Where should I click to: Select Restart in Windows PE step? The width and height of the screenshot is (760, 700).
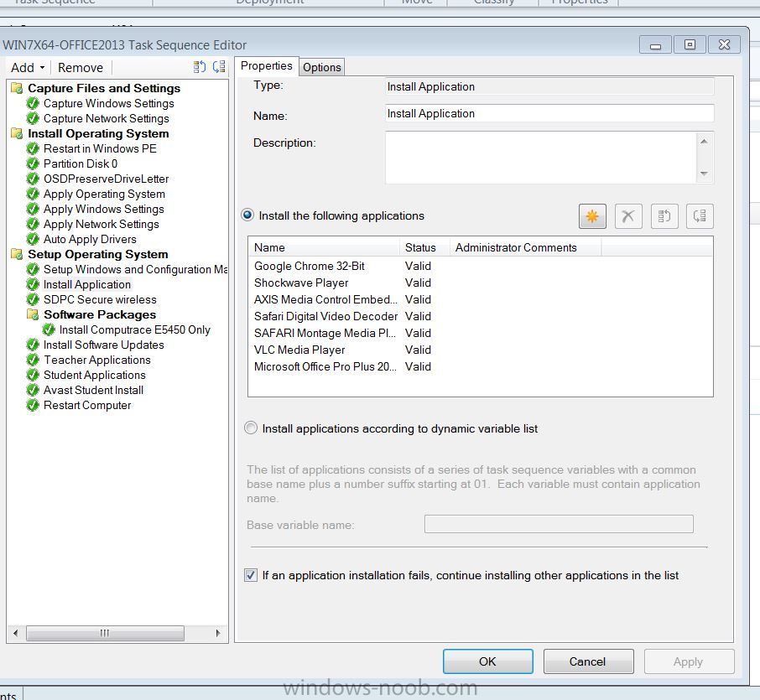tap(100, 148)
